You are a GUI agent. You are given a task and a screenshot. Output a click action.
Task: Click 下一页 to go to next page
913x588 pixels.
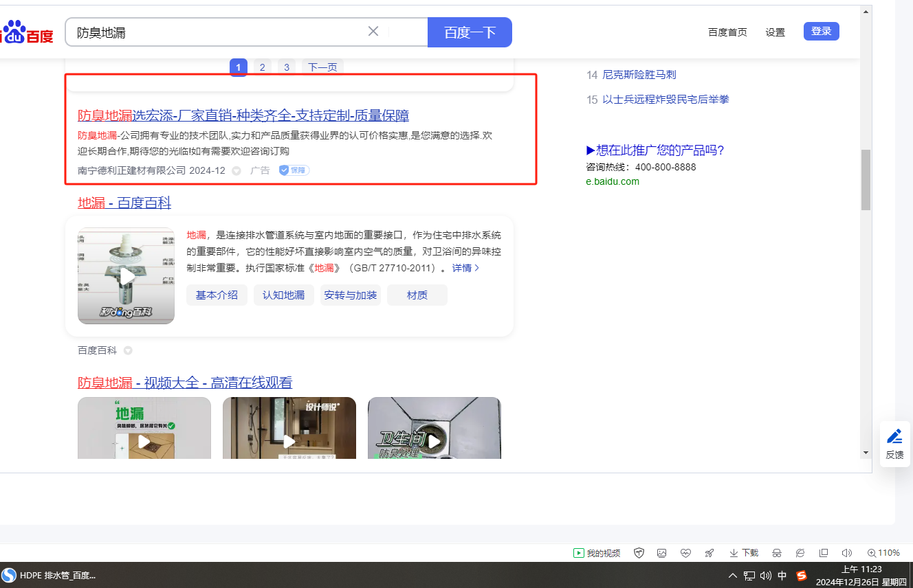click(322, 67)
